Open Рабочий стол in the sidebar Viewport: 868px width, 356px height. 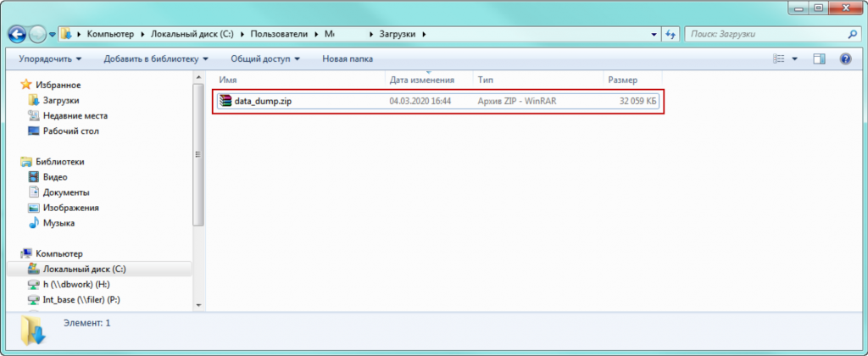[70, 131]
